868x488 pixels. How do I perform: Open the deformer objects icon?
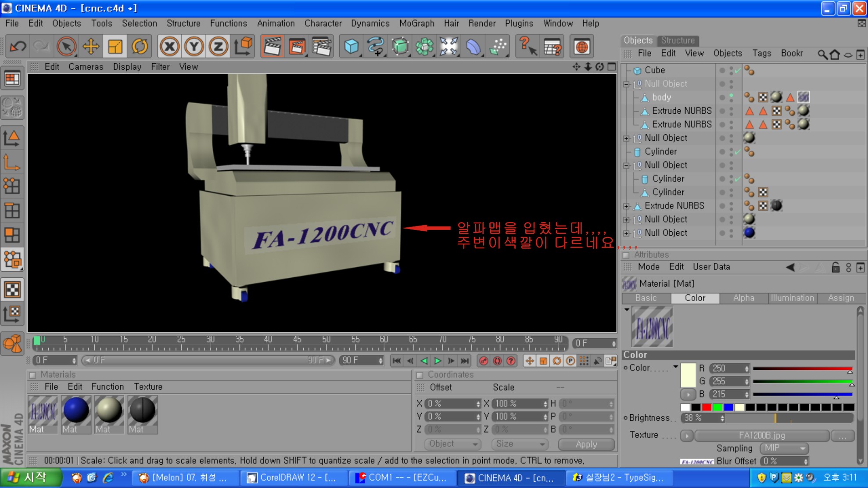tap(473, 47)
